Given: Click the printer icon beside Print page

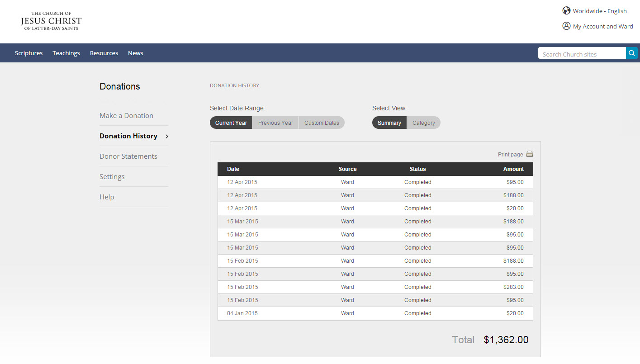Looking at the screenshot, I should coord(530,154).
